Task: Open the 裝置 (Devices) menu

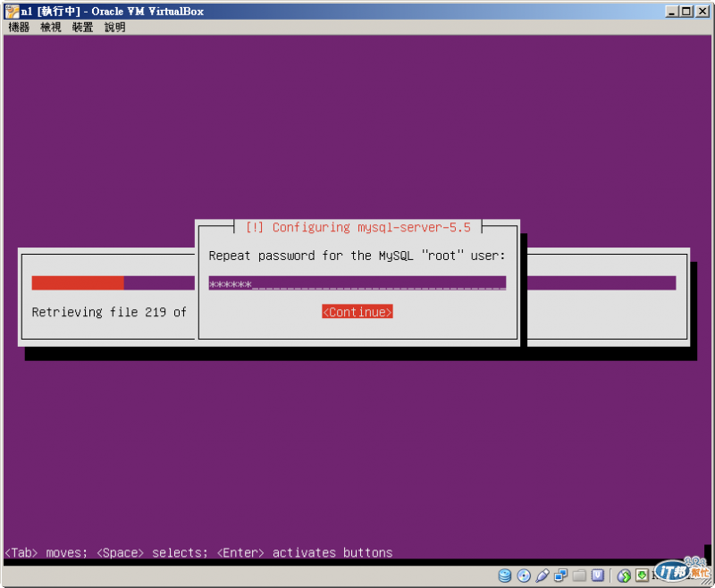Action: (82, 28)
